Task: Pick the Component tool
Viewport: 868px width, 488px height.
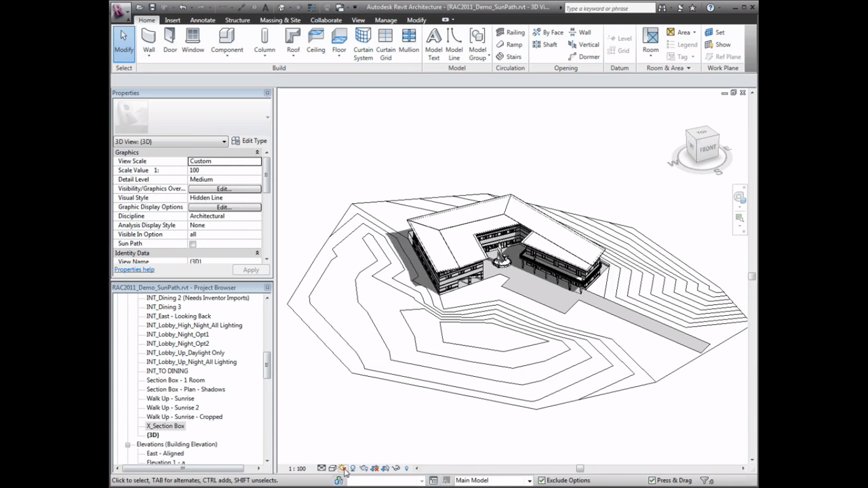Action: (227, 42)
